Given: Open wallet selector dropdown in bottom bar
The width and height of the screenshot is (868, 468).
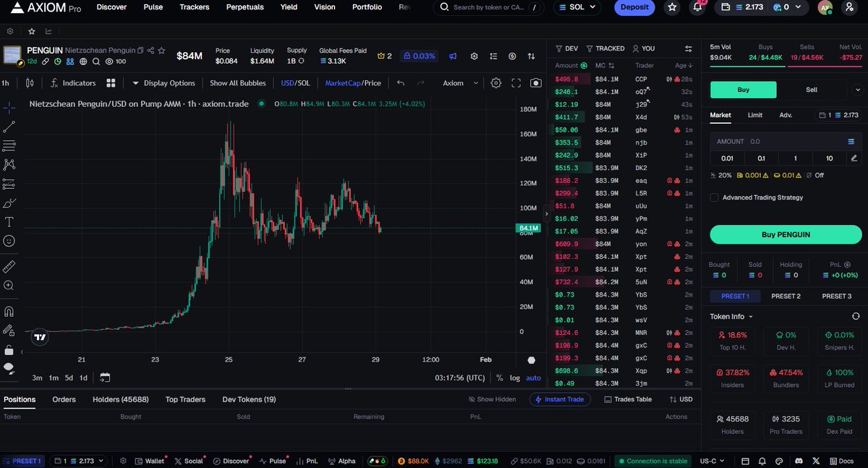Looking at the screenshot, I should coord(79,461).
